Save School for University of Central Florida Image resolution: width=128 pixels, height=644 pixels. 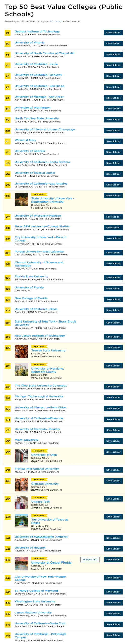click(x=113, y=559)
